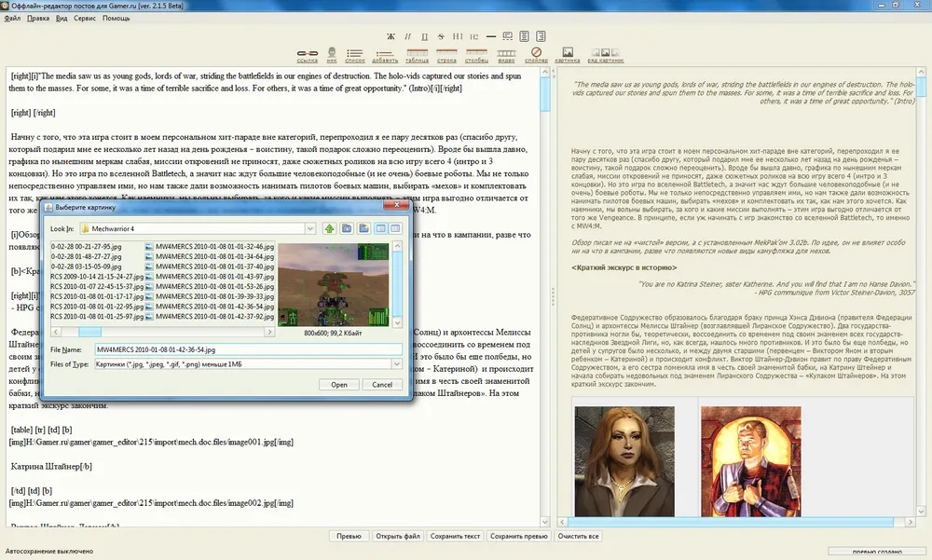Apply strikethrough formatting from the toolbar
The height and width of the screenshot is (560, 932).
pos(442,36)
